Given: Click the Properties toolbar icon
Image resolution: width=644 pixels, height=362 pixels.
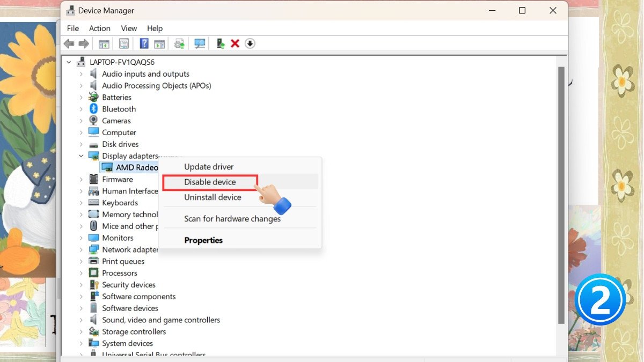Looking at the screenshot, I should [124, 43].
